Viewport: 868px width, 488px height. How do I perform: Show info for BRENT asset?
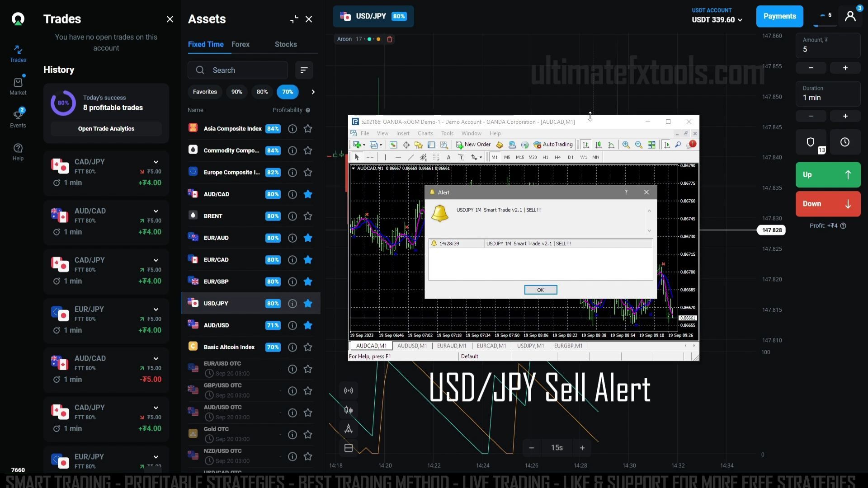pyautogui.click(x=292, y=216)
